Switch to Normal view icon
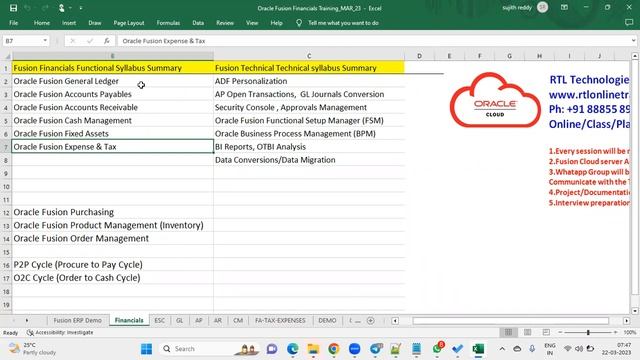 (x=509, y=332)
